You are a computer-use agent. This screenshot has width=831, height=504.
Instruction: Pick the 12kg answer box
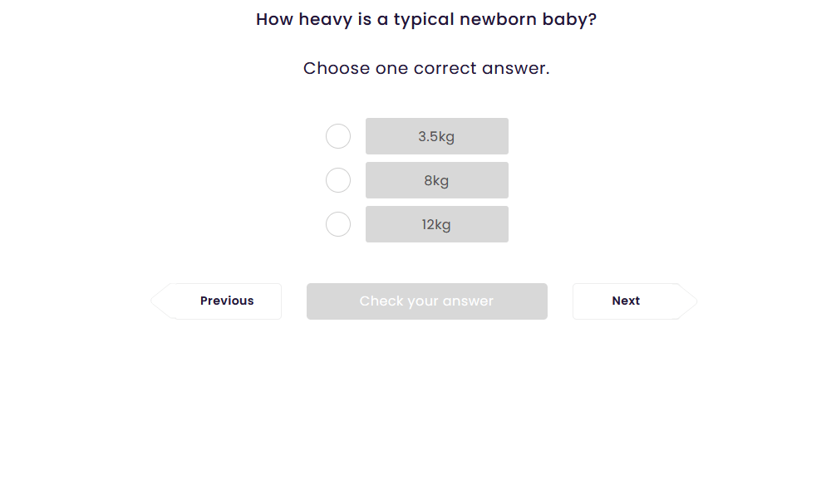click(x=436, y=224)
